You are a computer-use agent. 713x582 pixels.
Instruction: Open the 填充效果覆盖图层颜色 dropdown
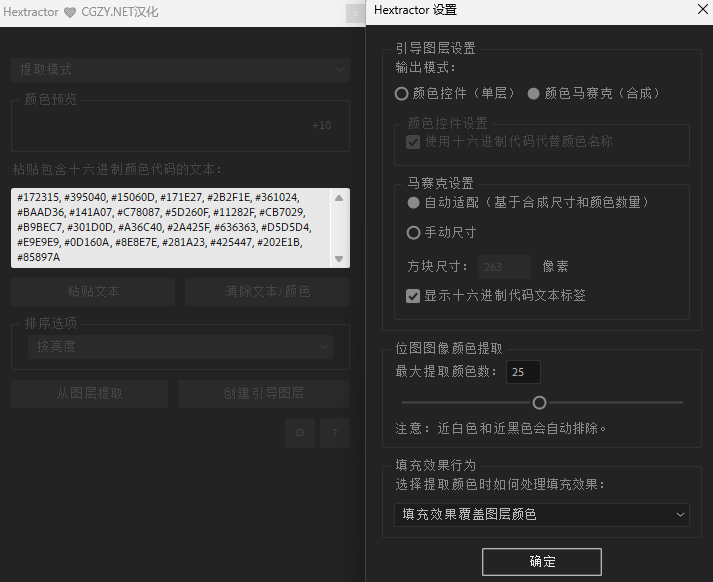click(542, 515)
